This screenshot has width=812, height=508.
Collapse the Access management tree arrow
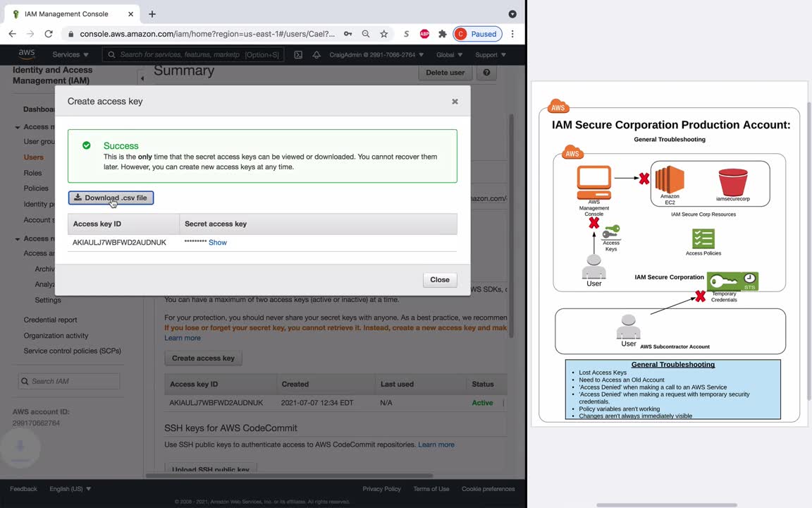(18, 127)
